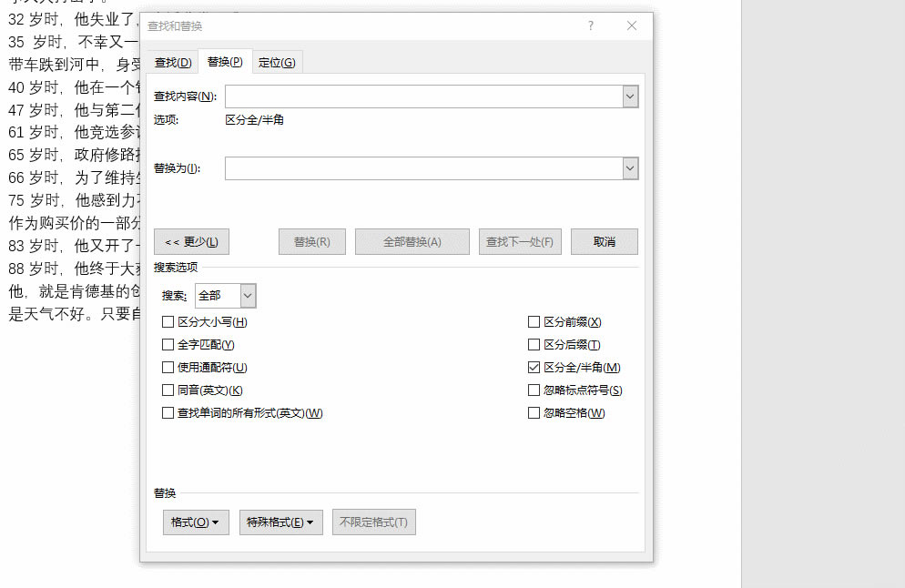The image size is (905, 588).
Task: Click document line starting with 35 岁时
Action: [x=74, y=42]
